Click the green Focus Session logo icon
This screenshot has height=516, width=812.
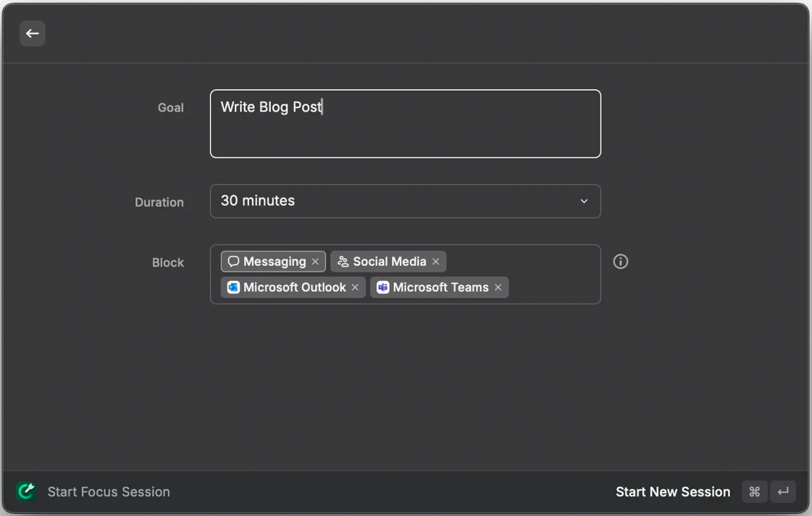(x=27, y=491)
